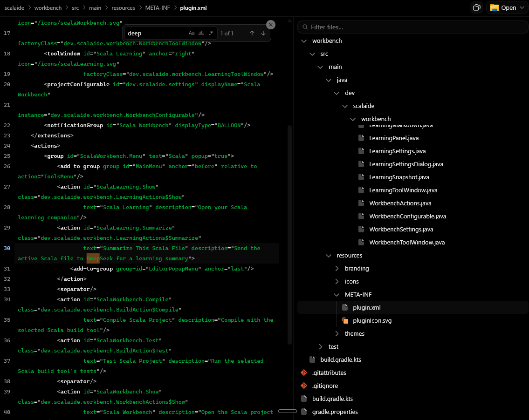The image size is (529, 420).
Task: Navigate to main in the breadcrumb
Action: click(95, 8)
